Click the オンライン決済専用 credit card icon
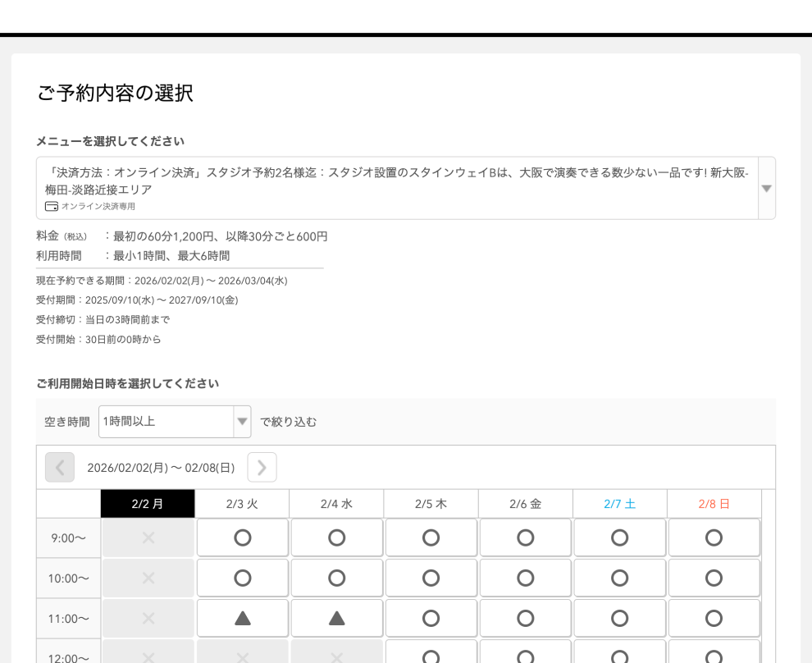The image size is (812, 663). (x=50, y=207)
